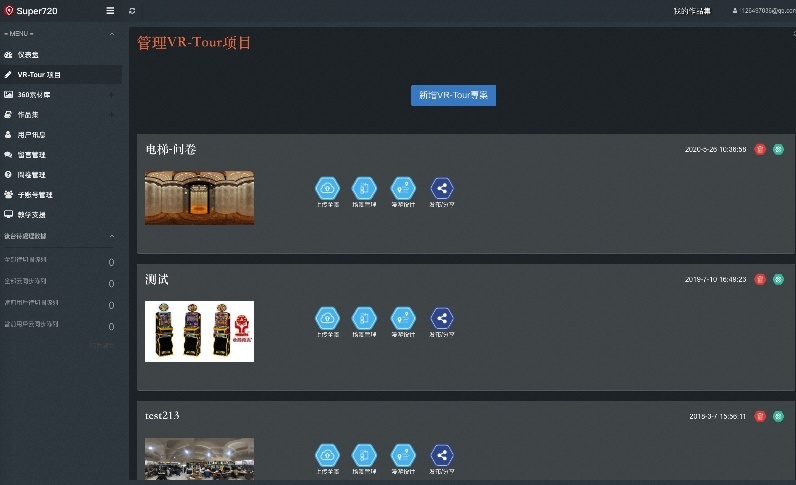Click the cloud upload icon for 电梯-问卷
The image size is (796, 485).
(327, 188)
